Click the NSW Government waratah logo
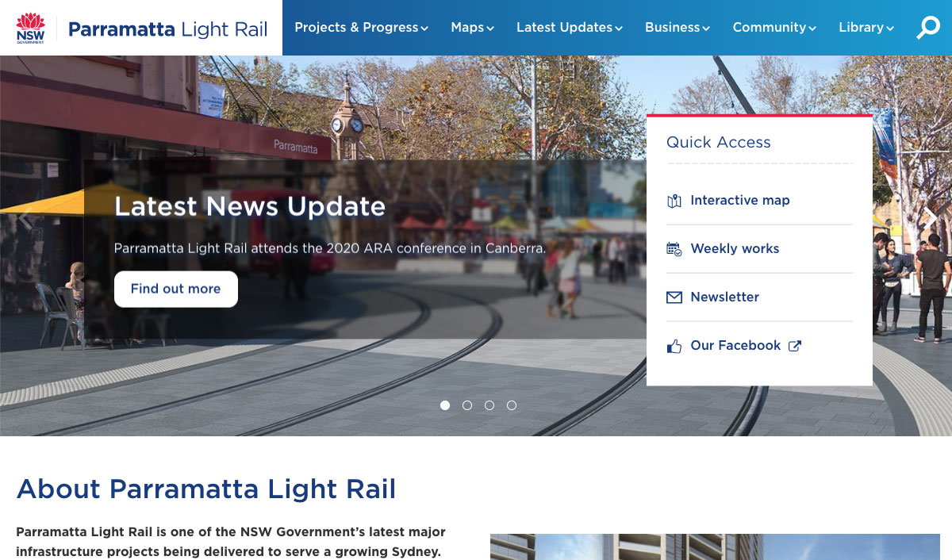 tap(31, 28)
